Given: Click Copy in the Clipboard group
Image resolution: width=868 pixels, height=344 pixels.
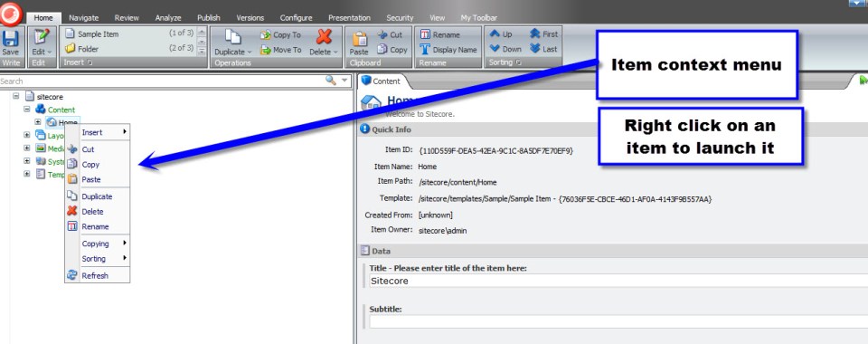Looking at the screenshot, I should (x=392, y=49).
